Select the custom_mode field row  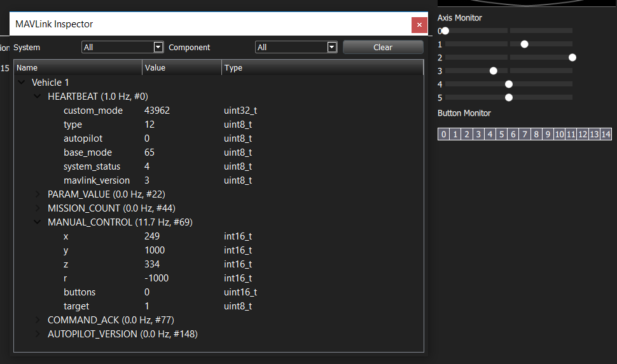pyautogui.click(x=219, y=111)
